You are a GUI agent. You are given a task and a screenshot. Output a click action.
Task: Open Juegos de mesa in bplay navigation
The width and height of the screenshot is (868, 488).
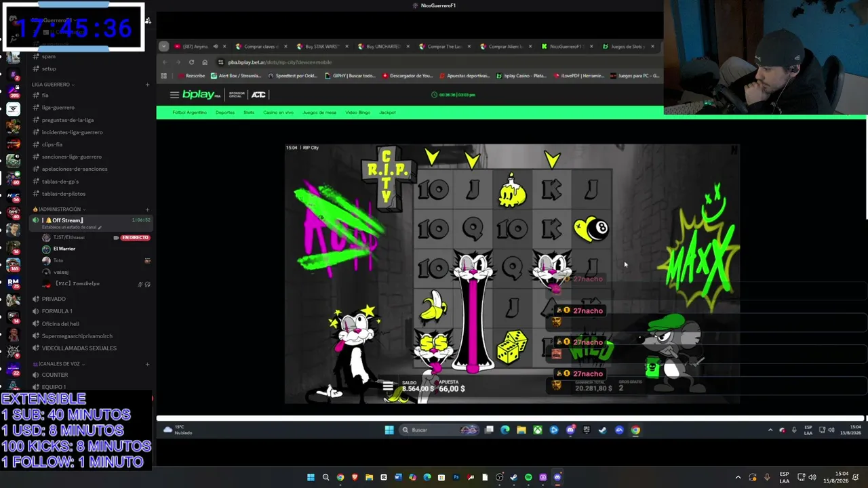coord(319,113)
